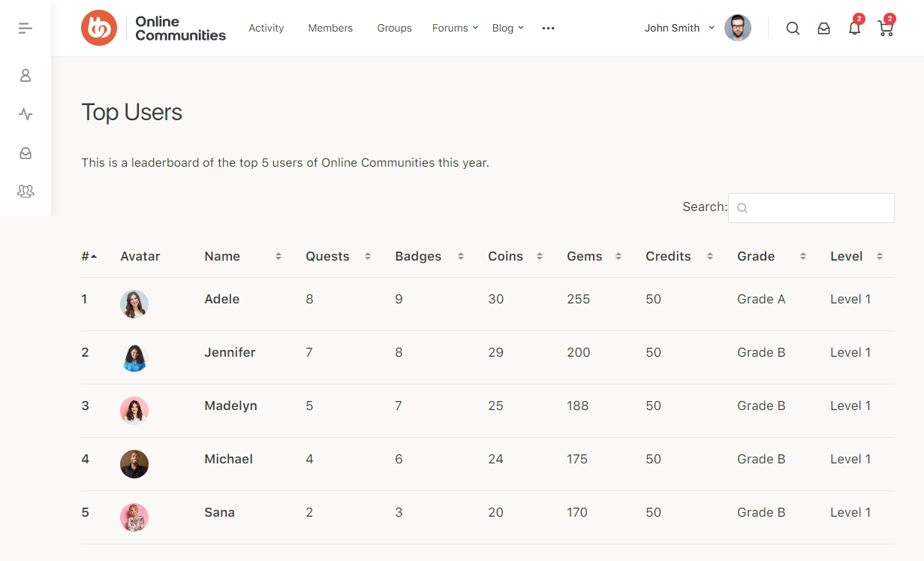This screenshot has height=561, width=924.
Task: Focus the leaderboard Search input field
Action: point(811,208)
